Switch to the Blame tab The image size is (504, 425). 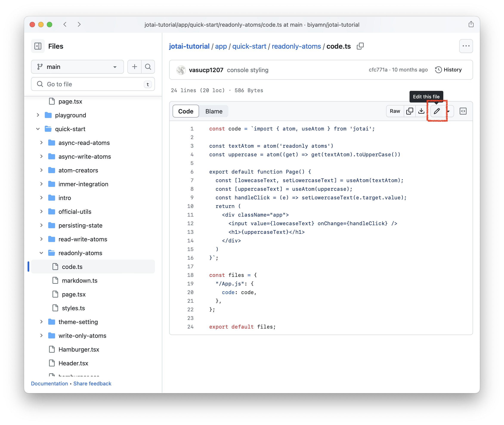pyautogui.click(x=214, y=111)
